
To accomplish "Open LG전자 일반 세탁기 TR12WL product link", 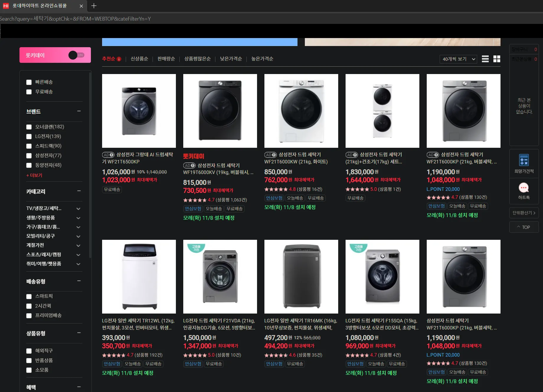I will [x=138, y=324].
